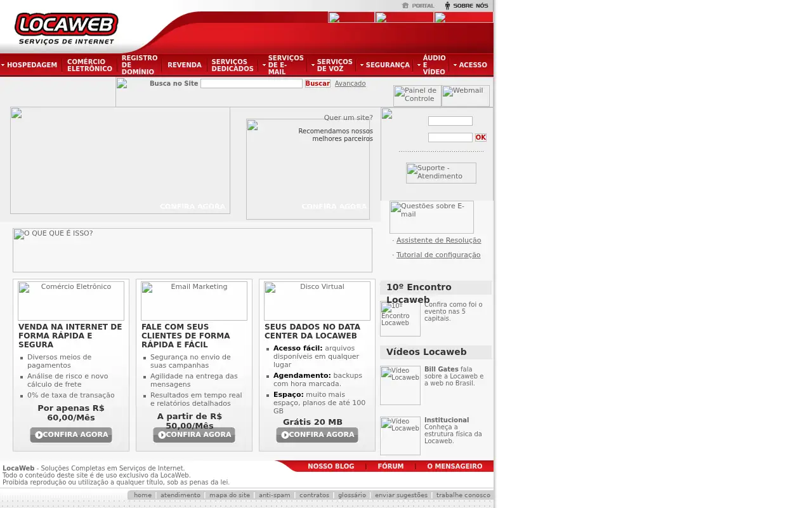Open the Fórum link
The height and width of the screenshot is (508, 812).
pyautogui.click(x=391, y=466)
